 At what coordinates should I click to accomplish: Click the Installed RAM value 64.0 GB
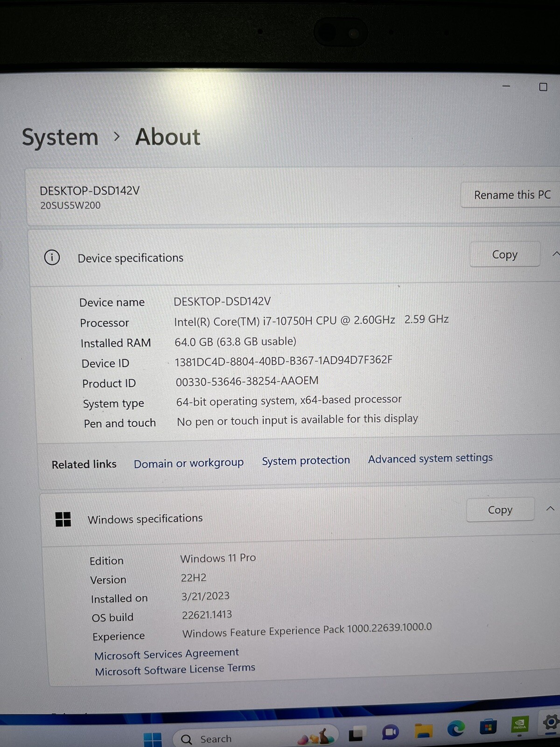click(x=235, y=342)
